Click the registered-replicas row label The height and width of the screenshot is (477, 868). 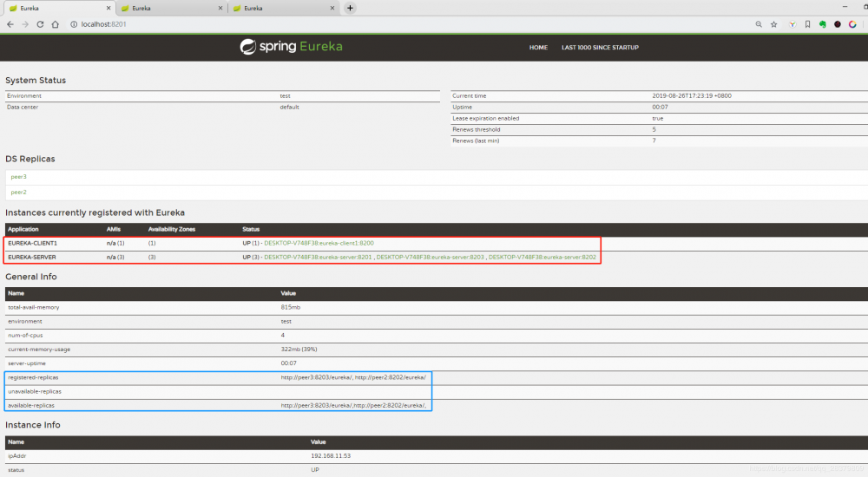point(33,377)
